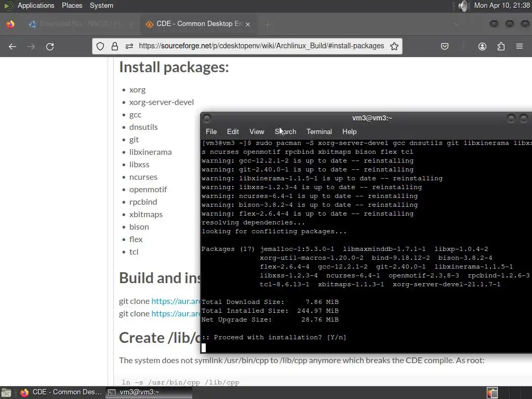
Task: Click the forward navigation arrow
Action: [x=31, y=46]
